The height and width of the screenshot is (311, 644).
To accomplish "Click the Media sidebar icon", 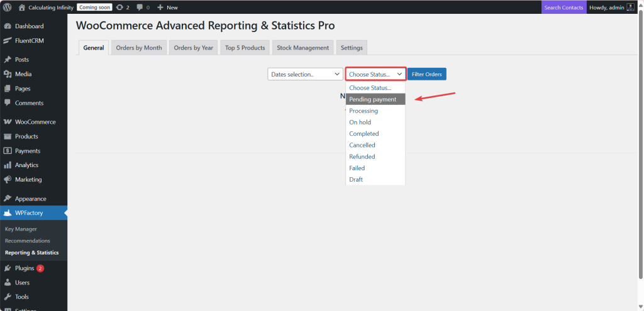I will (x=8, y=74).
